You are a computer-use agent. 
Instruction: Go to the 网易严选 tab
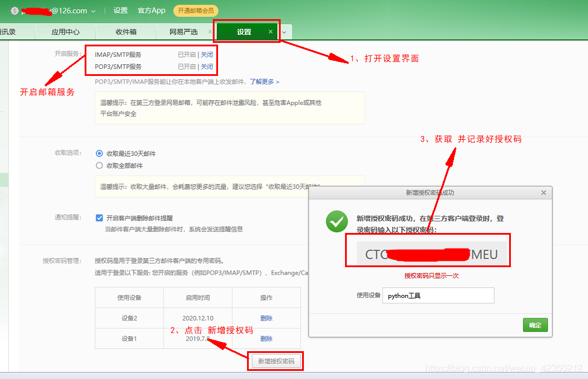(x=183, y=32)
